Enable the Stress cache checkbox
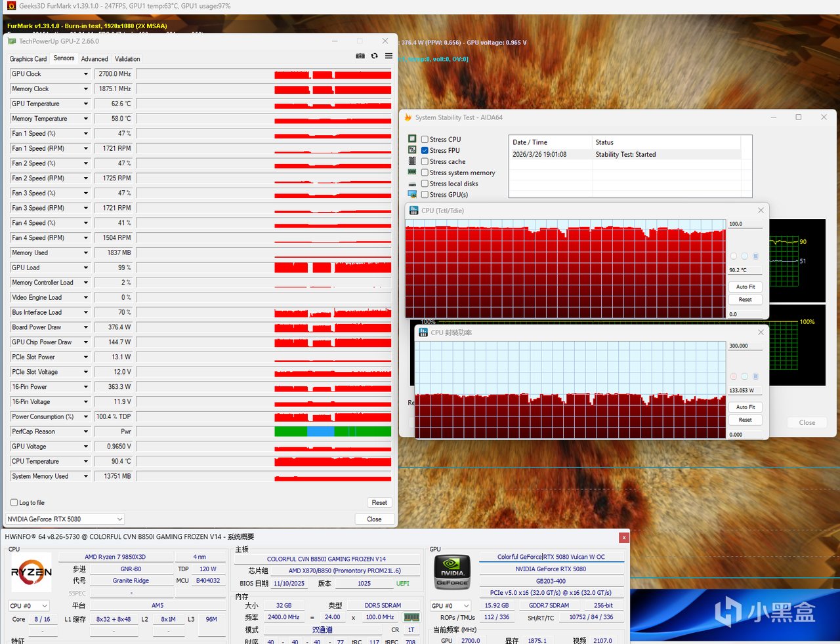 425,161
